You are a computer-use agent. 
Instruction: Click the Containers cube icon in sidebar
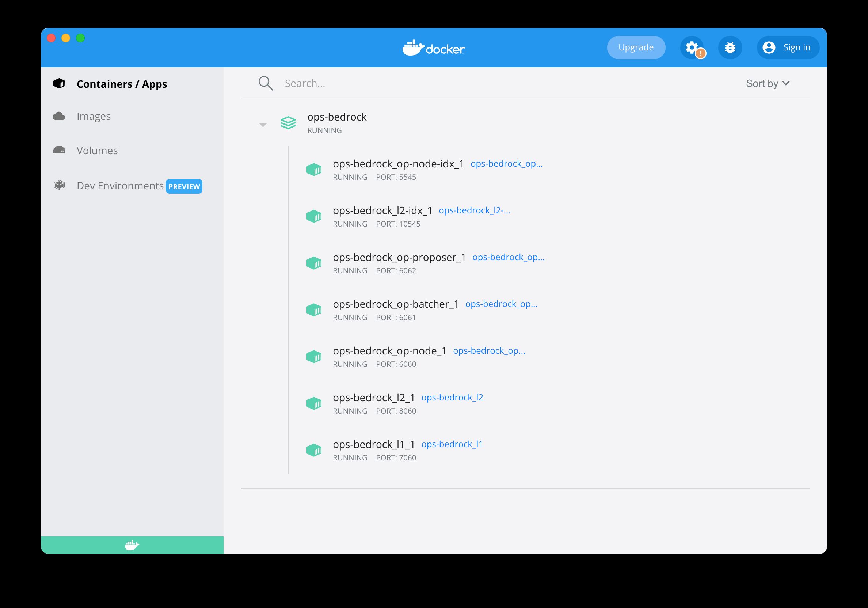click(x=59, y=84)
